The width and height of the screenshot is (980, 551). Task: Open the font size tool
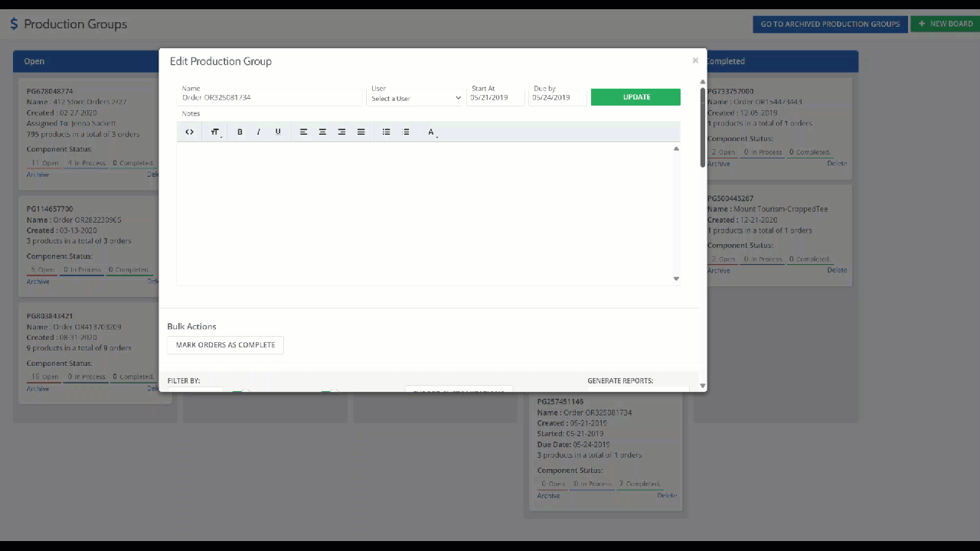click(x=216, y=132)
